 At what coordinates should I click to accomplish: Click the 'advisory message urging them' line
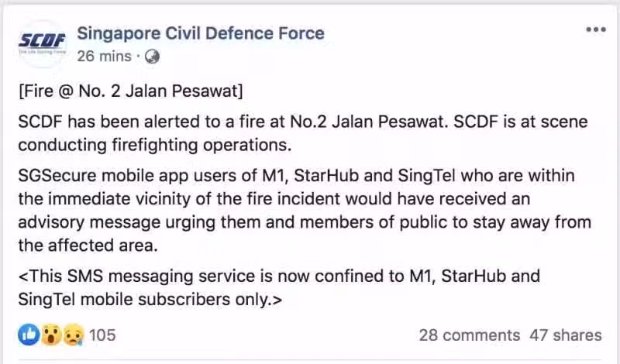pos(305,222)
